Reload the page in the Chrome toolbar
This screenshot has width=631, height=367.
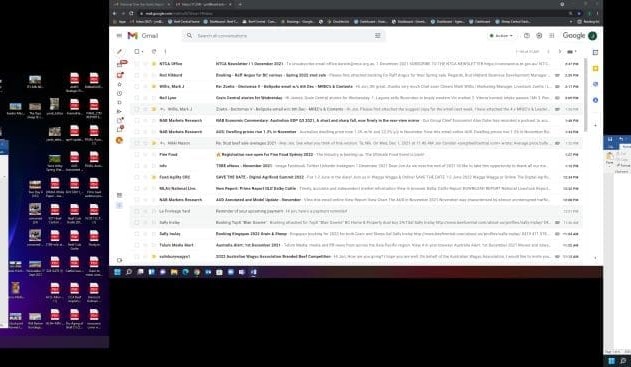click(131, 13)
